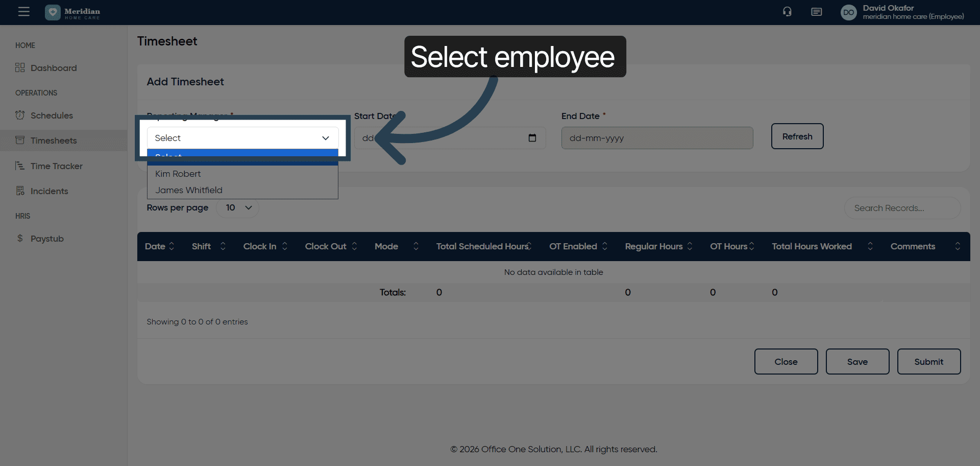Select Kim Robert from the dropdown list
Viewport: 980px width, 466px height.
(178, 174)
